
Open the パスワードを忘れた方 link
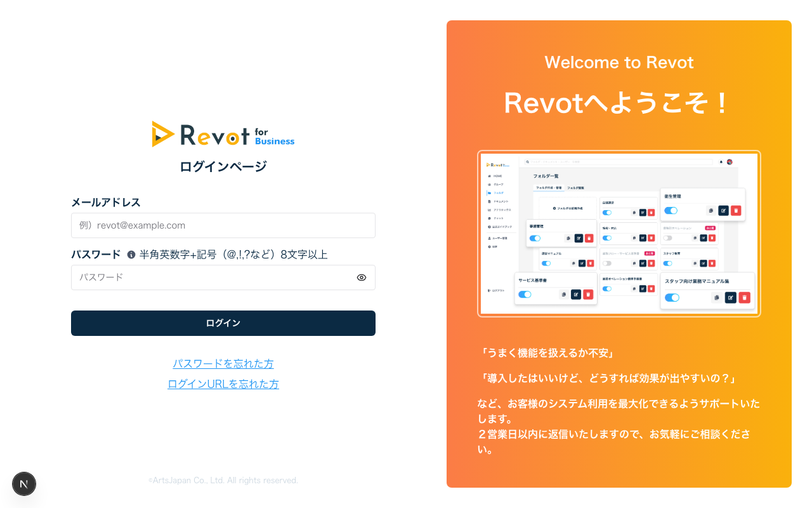pyautogui.click(x=223, y=364)
